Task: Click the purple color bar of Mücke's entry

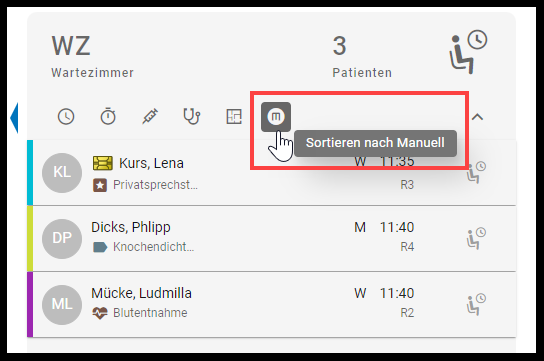Action: (30, 304)
